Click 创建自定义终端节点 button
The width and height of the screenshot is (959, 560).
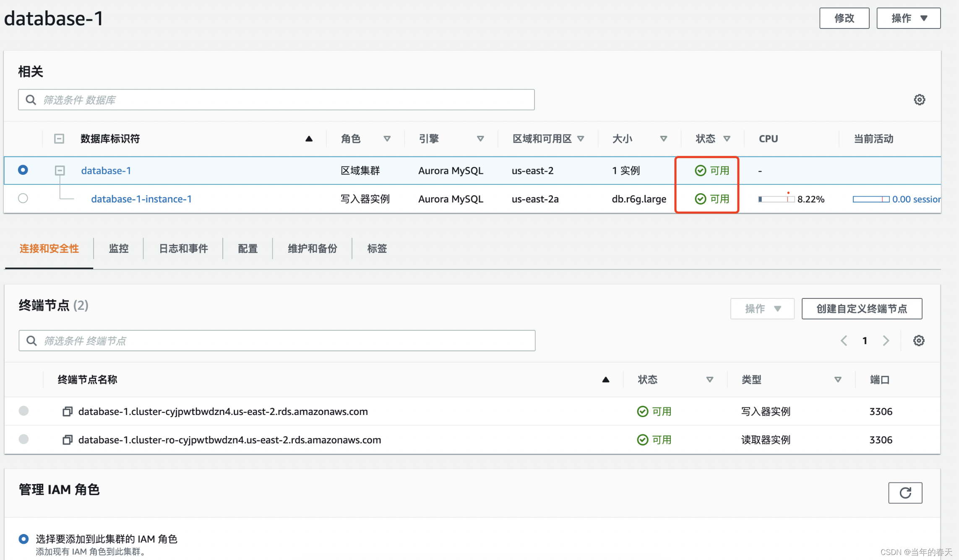tap(862, 309)
